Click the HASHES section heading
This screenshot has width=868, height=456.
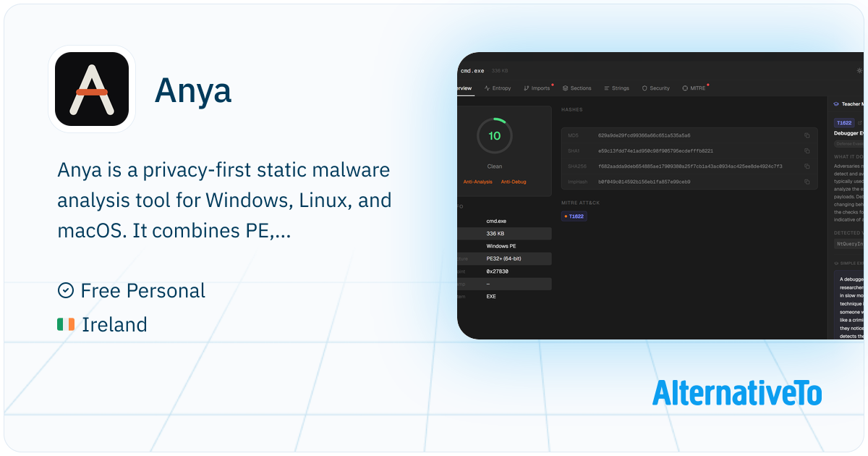coord(571,110)
